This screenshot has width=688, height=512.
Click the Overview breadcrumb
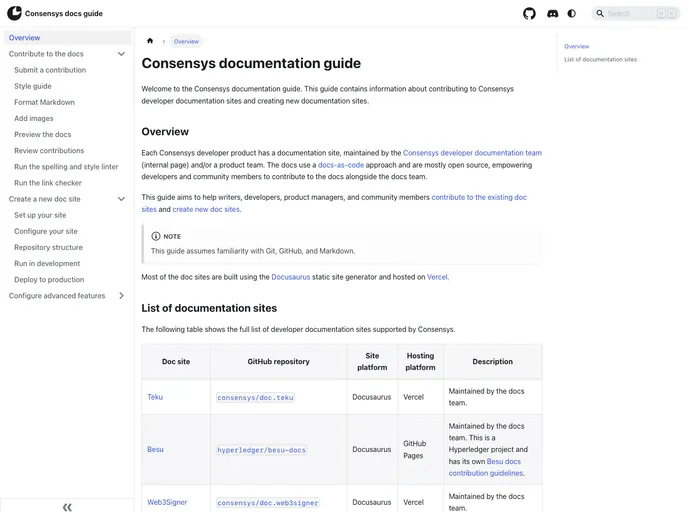pyautogui.click(x=186, y=41)
